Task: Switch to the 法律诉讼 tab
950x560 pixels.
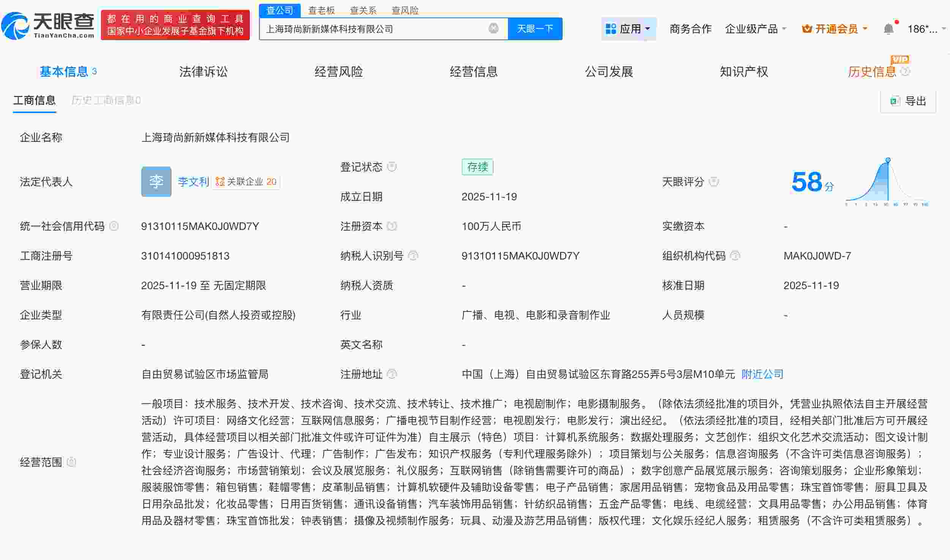Action: click(x=204, y=71)
